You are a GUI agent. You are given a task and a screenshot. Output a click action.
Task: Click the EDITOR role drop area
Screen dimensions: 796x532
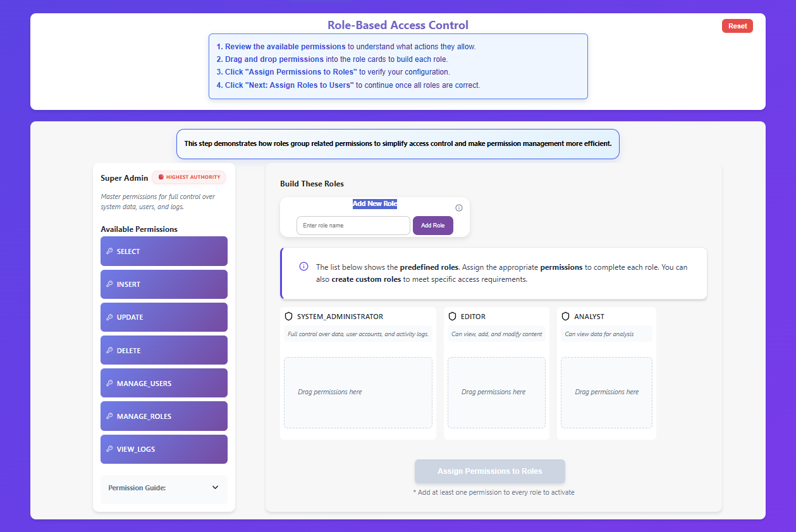point(496,392)
